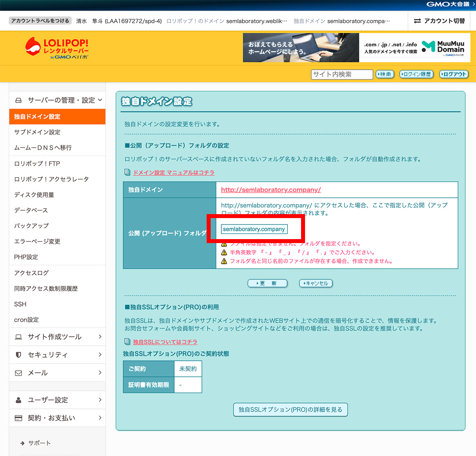
Task: Click the arrow icon beside サポート
Action: pyautogui.click(x=22, y=443)
